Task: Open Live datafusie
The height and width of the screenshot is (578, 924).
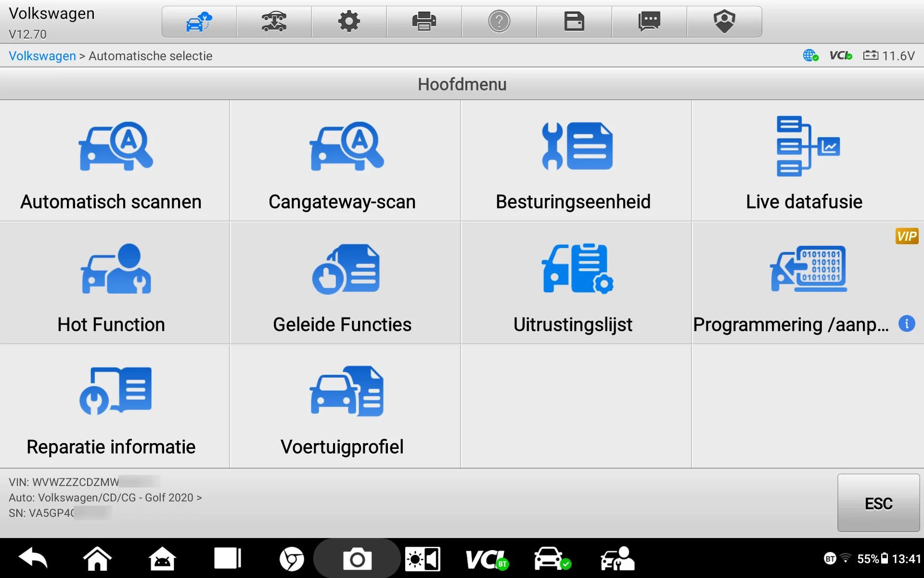Action: (808, 161)
